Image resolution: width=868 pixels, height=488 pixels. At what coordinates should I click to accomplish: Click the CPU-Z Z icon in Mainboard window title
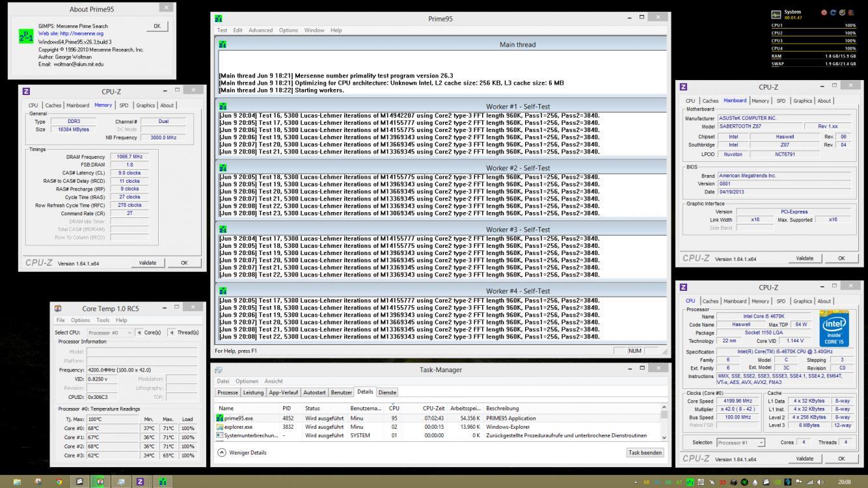[683, 87]
